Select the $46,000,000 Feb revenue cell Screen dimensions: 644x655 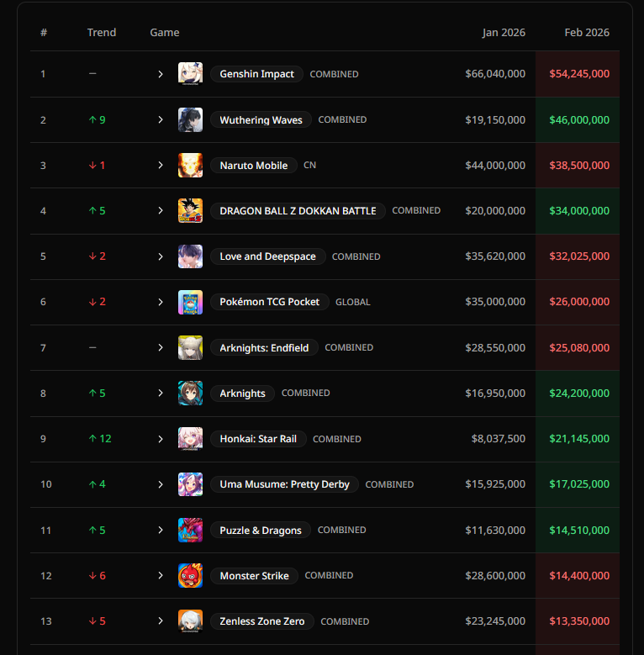pyautogui.click(x=579, y=120)
